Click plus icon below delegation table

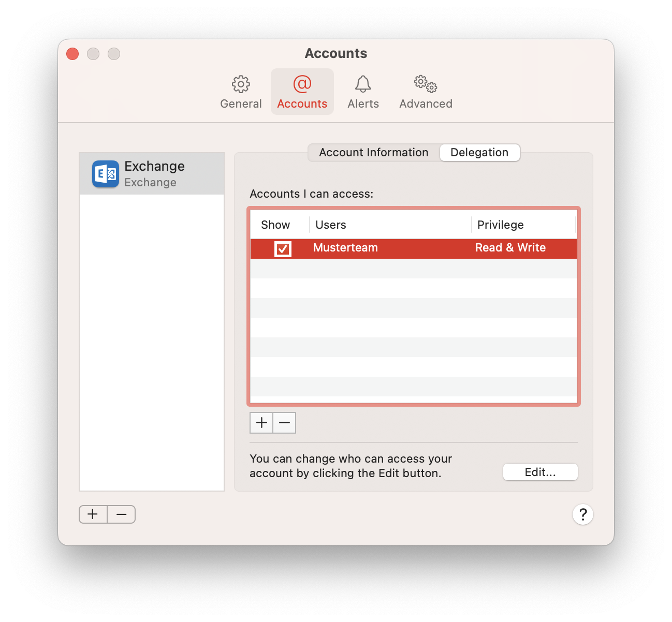pyautogui.click(x=261, y=423)
